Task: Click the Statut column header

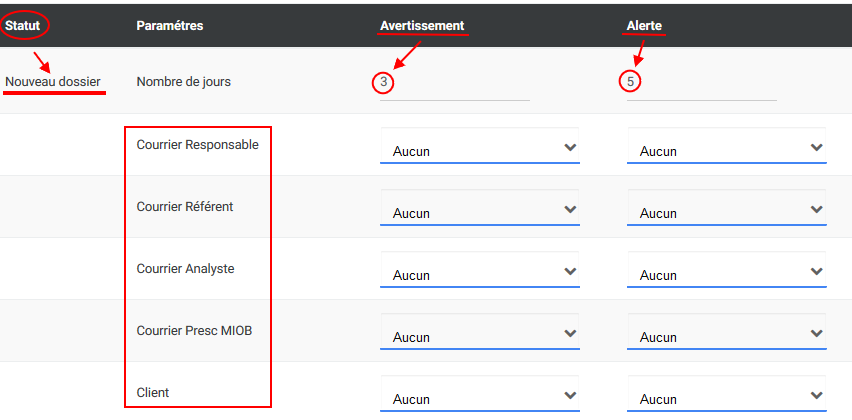Action: [23, 26]
